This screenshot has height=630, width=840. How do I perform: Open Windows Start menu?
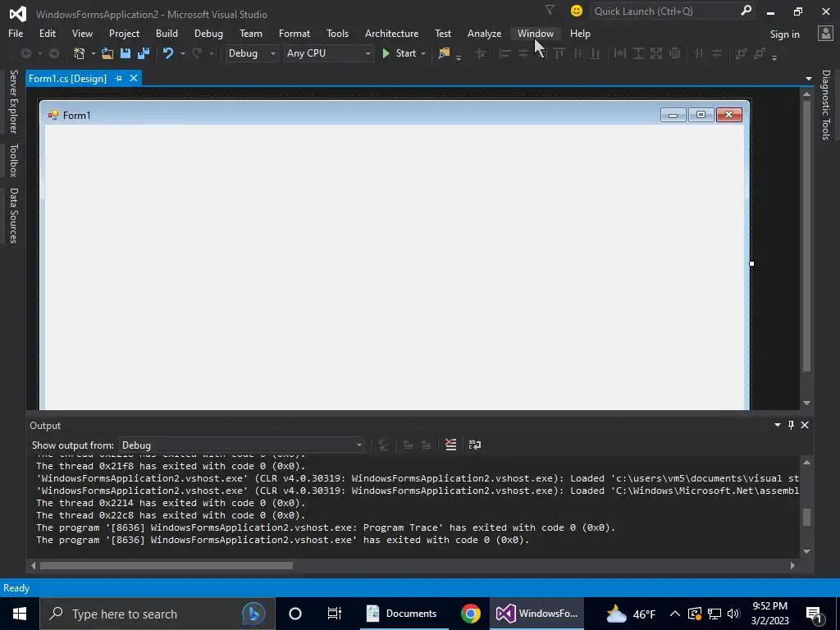(20, 614)
